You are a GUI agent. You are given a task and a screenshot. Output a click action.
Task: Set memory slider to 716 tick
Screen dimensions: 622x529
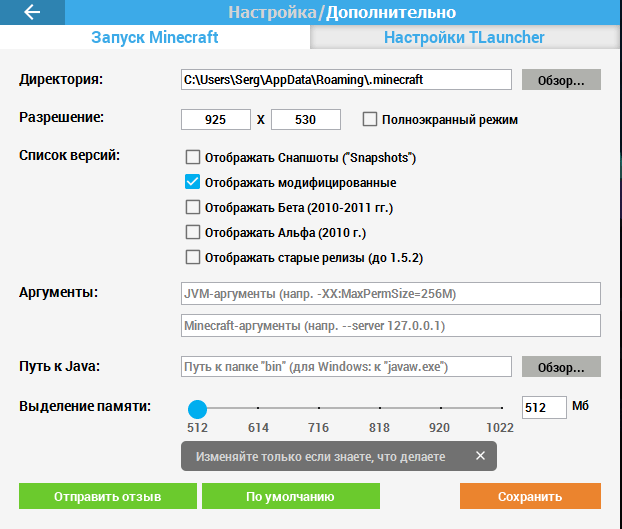coord(319,408)
